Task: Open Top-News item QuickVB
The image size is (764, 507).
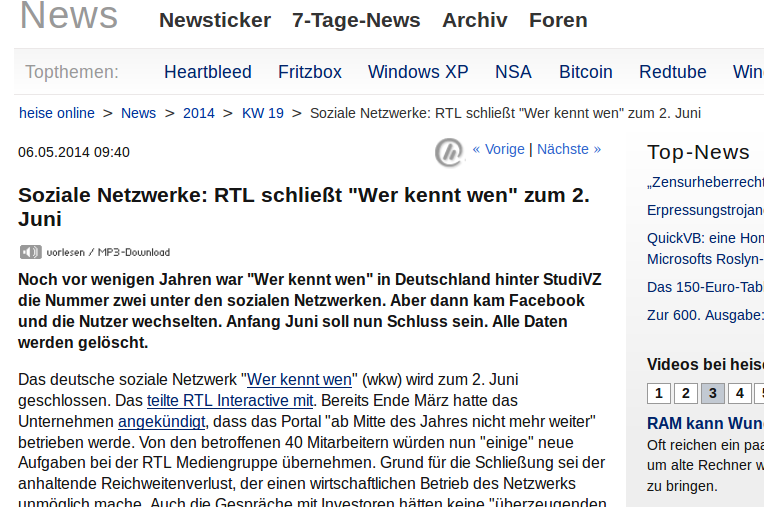Action: coord(705,248)
